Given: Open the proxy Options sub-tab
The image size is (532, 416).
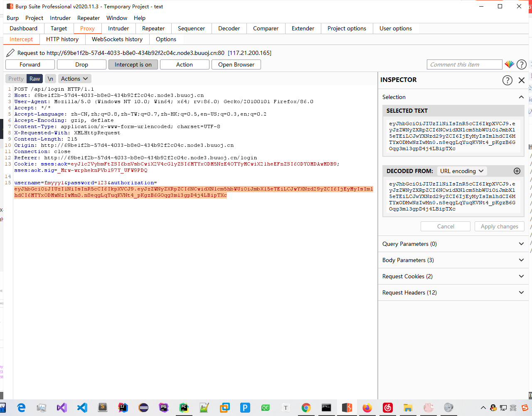Looking at the screenshot, I should point(166,39).
